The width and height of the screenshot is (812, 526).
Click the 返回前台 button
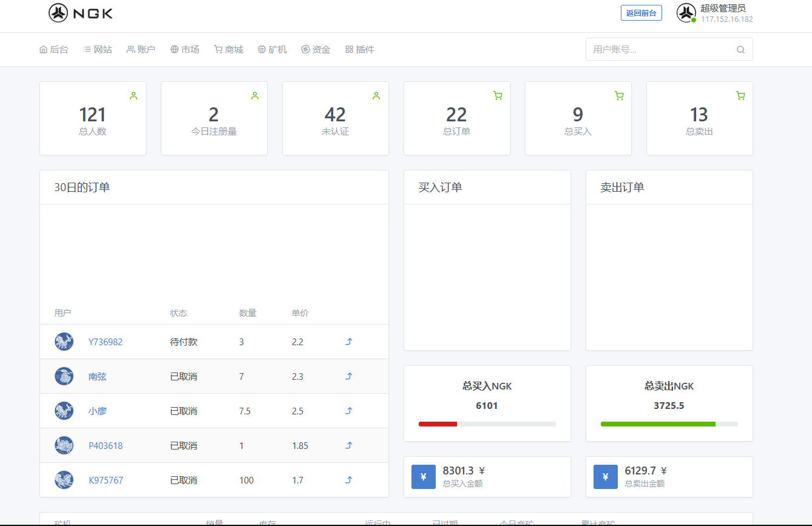(x=641, y=13)
